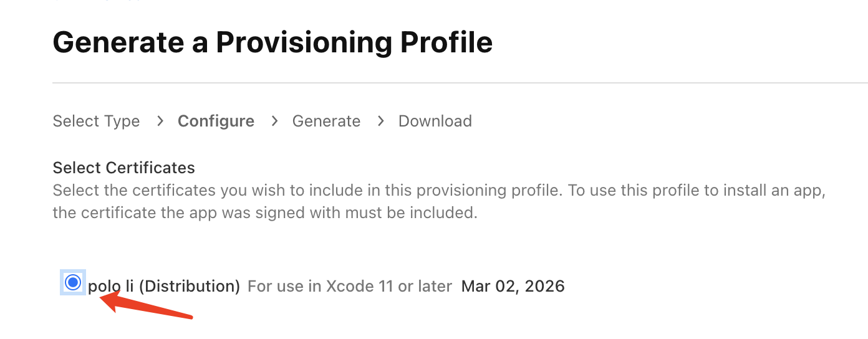The height and width of the screenshot is (339, 868).
Task: Click the 'the certificate the app was signed with' line
Action: 264,212
